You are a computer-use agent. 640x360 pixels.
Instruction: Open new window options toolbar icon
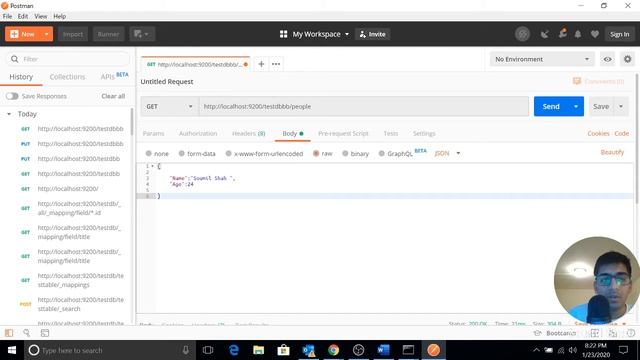142,34
